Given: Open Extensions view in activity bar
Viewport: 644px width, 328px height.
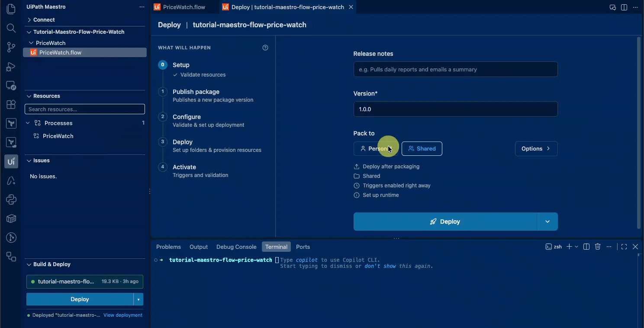Looking at the screenshot, I should tap(11, 104).
